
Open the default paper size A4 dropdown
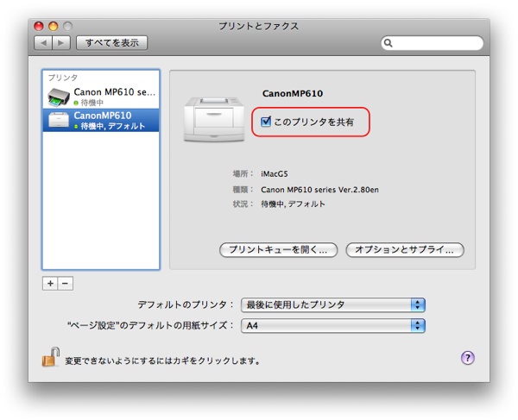[x=333, y=326]
